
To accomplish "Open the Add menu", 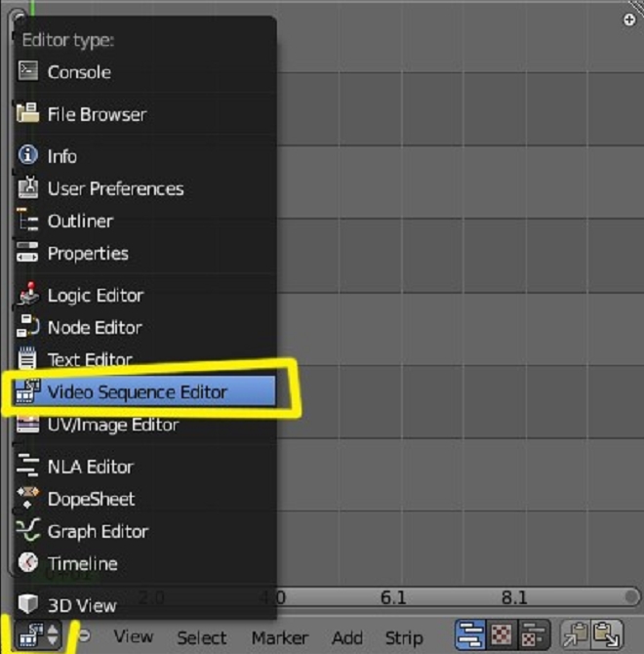I will [346, 637].
